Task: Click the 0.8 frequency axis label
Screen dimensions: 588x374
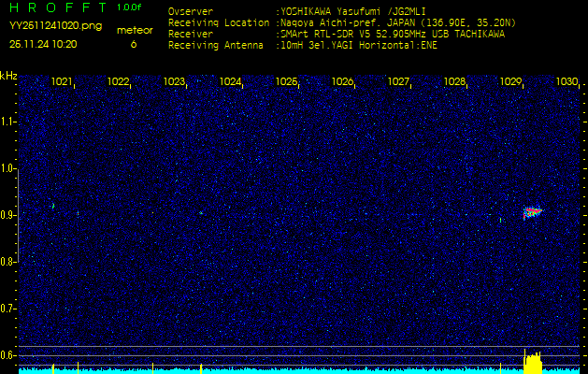Action: [x=8, y=262]
